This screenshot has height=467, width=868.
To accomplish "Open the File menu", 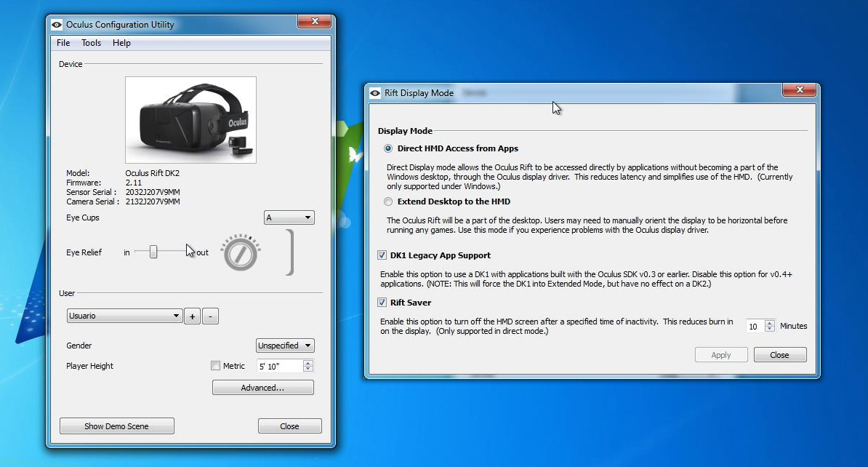I will (63, 43).
